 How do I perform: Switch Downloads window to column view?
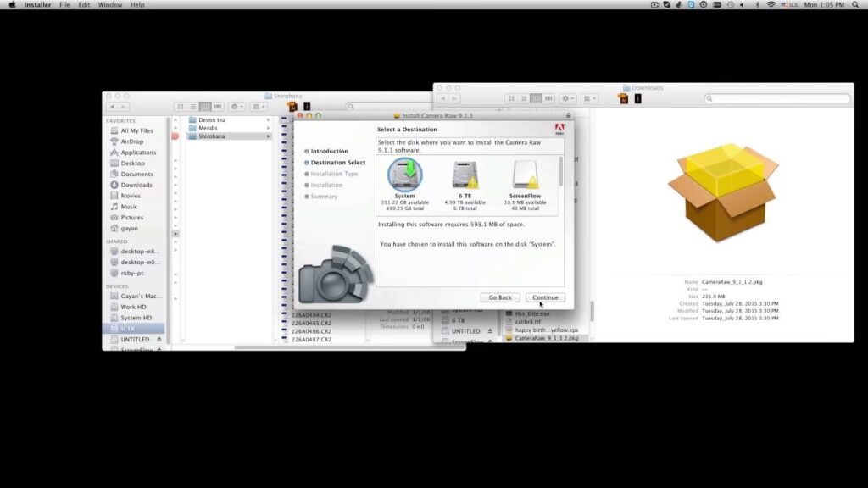pos(537,99)
